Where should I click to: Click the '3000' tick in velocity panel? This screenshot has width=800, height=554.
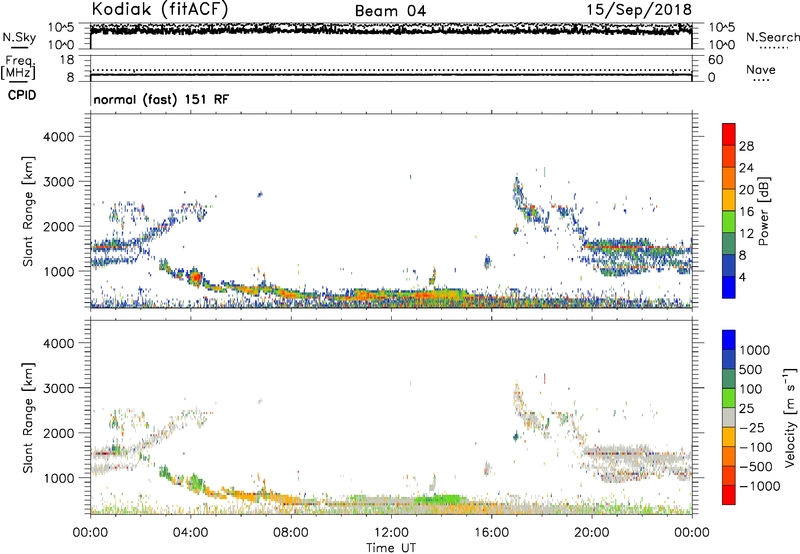click(59, 388)
